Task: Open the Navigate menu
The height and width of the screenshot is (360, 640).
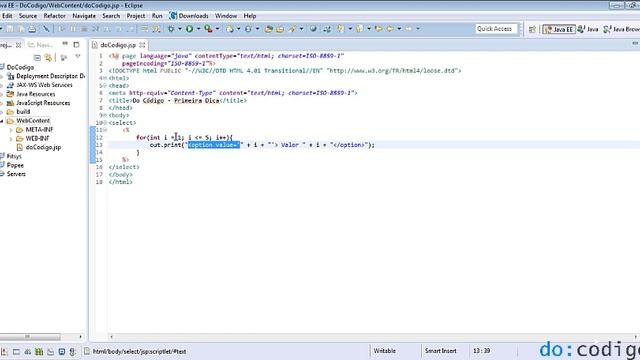Action: [84, 16]
